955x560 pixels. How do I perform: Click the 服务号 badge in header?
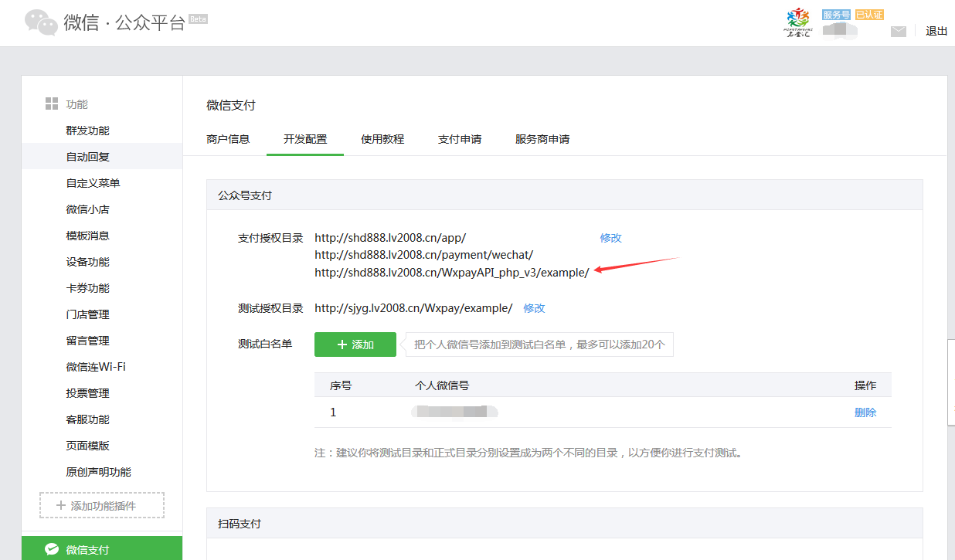(x=837, y=15)
